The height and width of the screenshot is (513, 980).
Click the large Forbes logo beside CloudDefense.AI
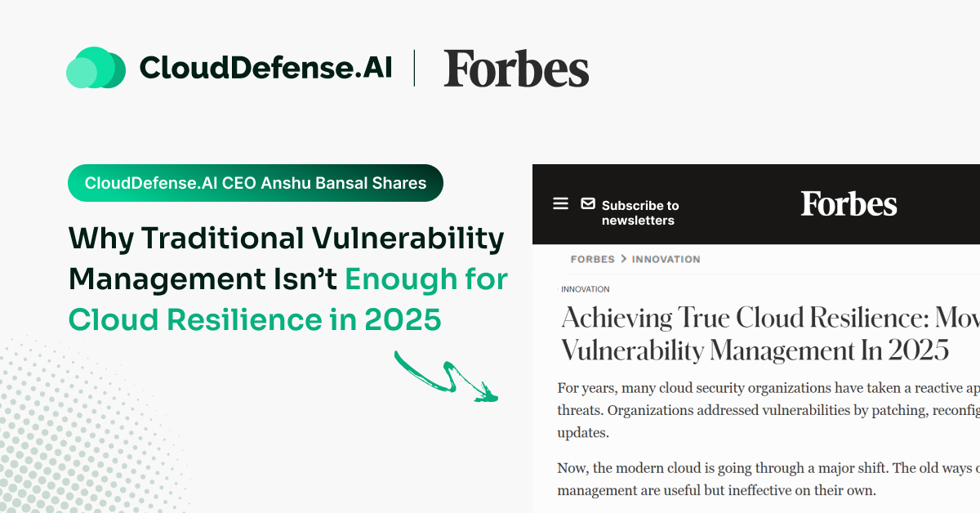pyautogui.click(x=516, y=69)
